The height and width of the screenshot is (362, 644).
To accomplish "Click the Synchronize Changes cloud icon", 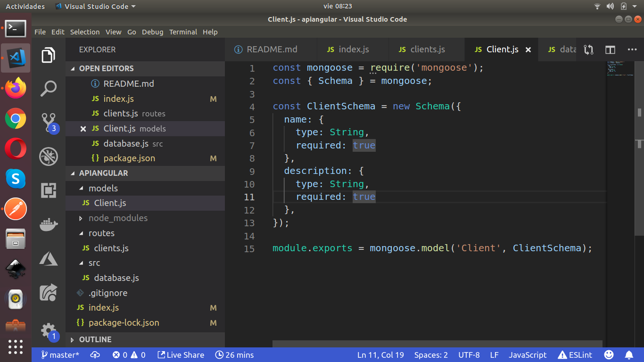I will click(x=95, y=355).
